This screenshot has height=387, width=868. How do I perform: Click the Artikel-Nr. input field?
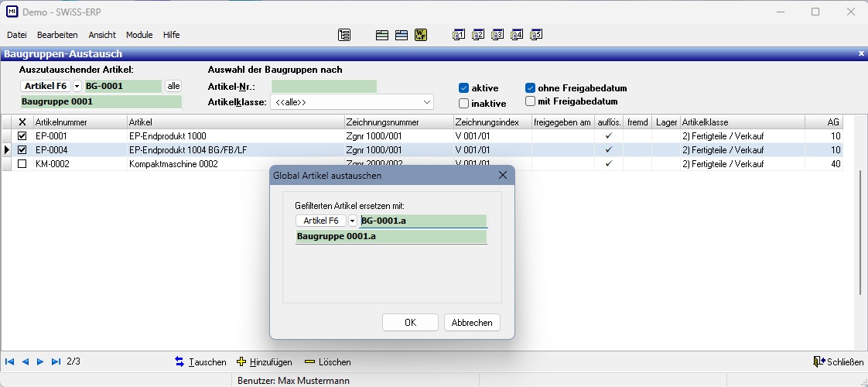pyautogui.click(x=323, y=87)
